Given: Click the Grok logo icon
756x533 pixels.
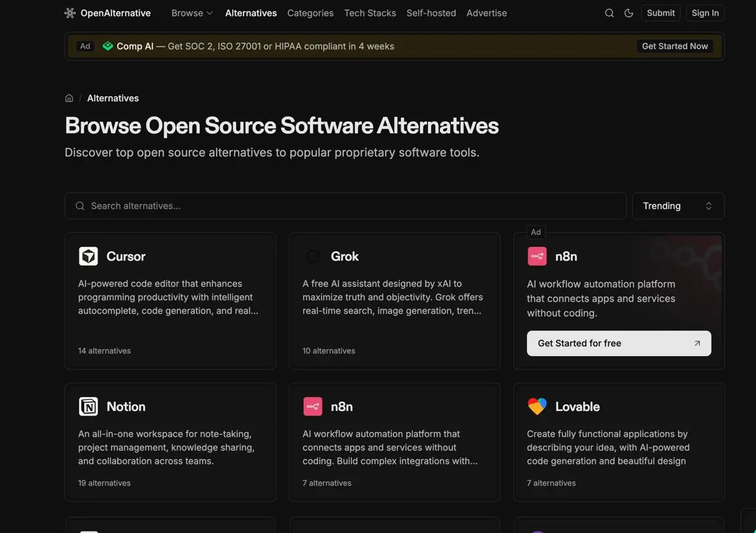Looking at the screenshot, I should click(312, 256).
